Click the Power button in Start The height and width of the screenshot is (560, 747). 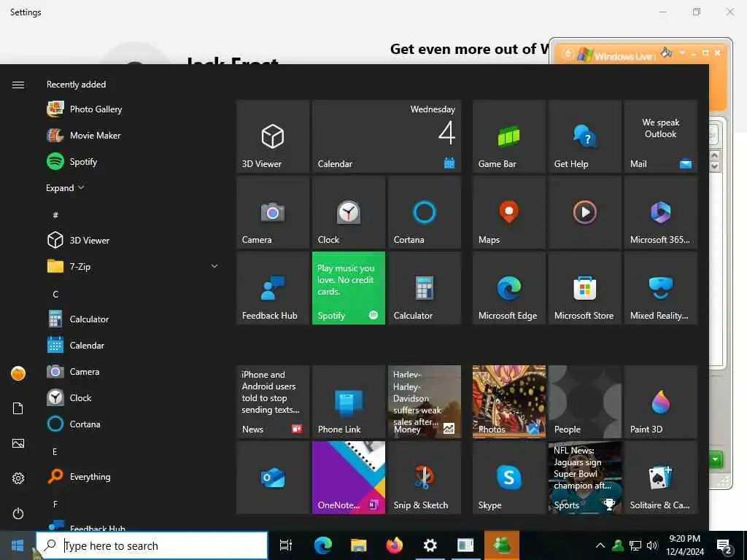click(x=18, y=513)
